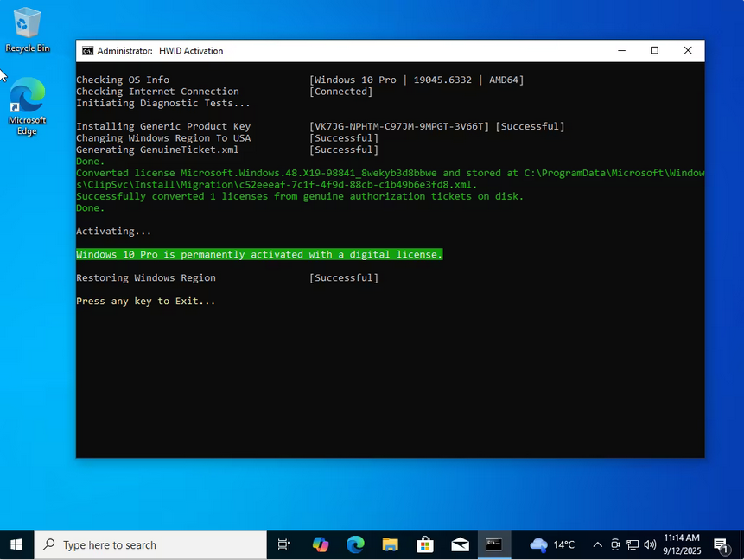The width and height of the screenshot is (744, 560).
Task: Click the product key VK7JG-NPHTM-C97JM-9MPGT-3V66T text
Action: (398, 126)
